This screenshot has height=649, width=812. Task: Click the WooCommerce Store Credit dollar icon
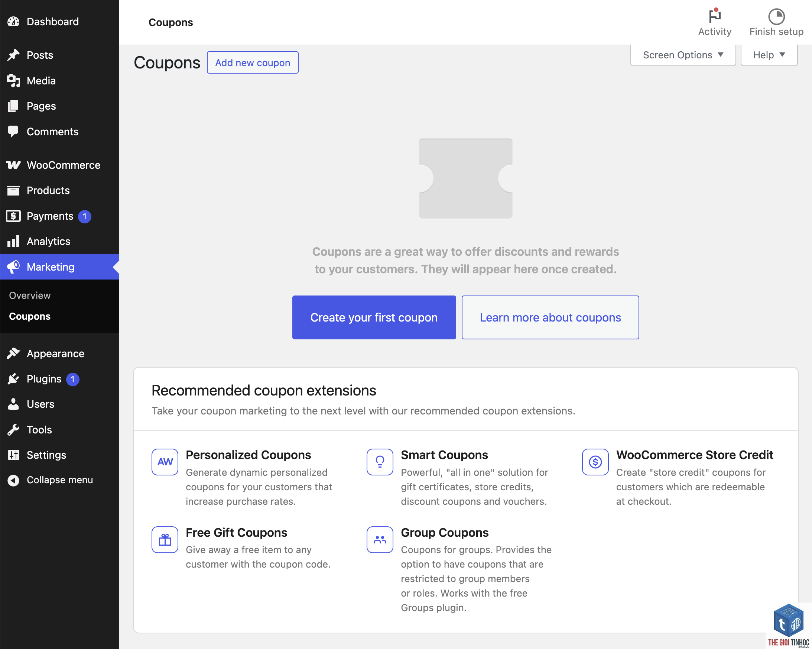[595, 462]
